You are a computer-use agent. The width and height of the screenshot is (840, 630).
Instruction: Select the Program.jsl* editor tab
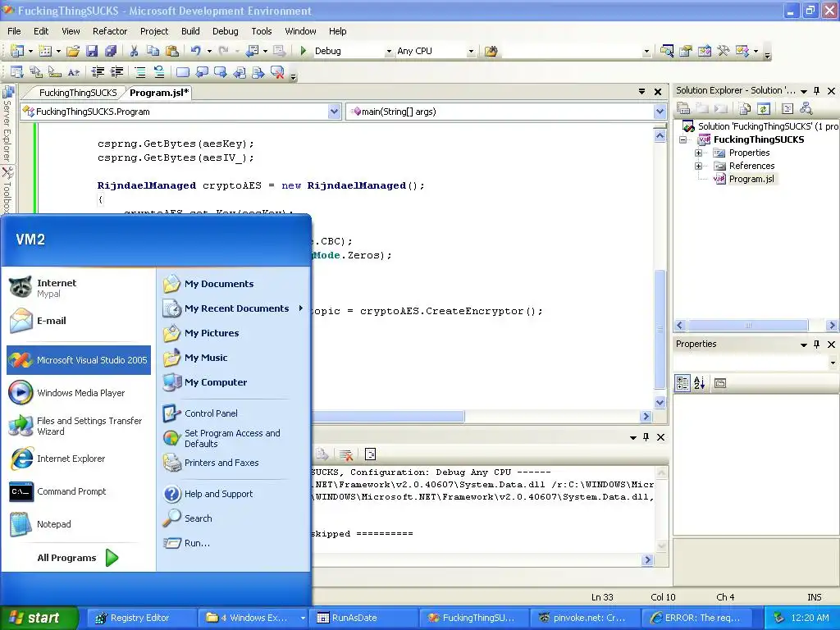click(x=159, y=93)
